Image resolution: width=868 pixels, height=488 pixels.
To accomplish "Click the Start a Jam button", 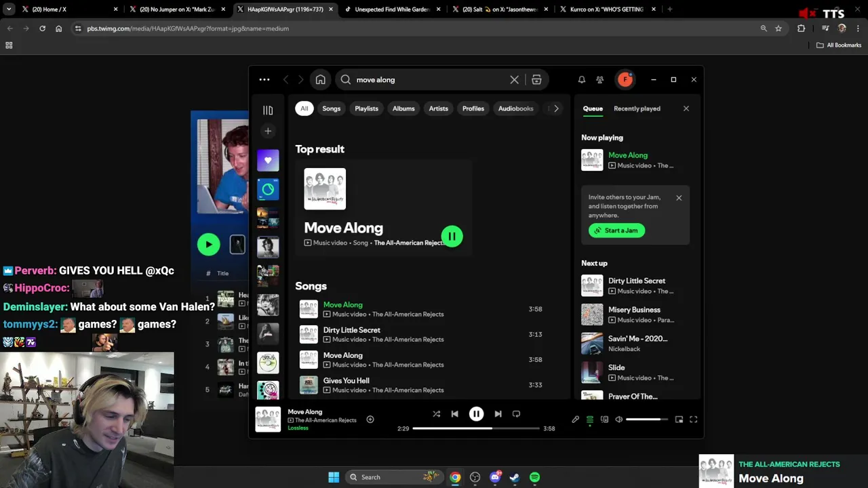I will pyautogui.click(x=617, y=230).
